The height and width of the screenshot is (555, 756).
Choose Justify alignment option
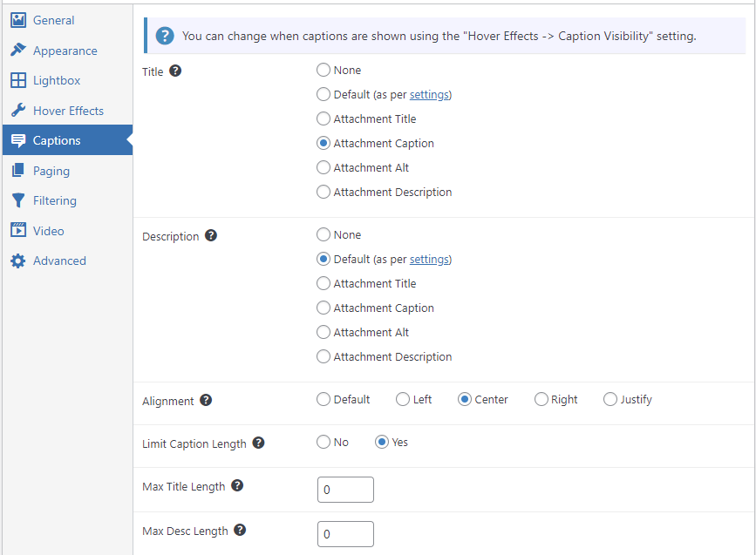pyautogui.click(x=610, y=399)
